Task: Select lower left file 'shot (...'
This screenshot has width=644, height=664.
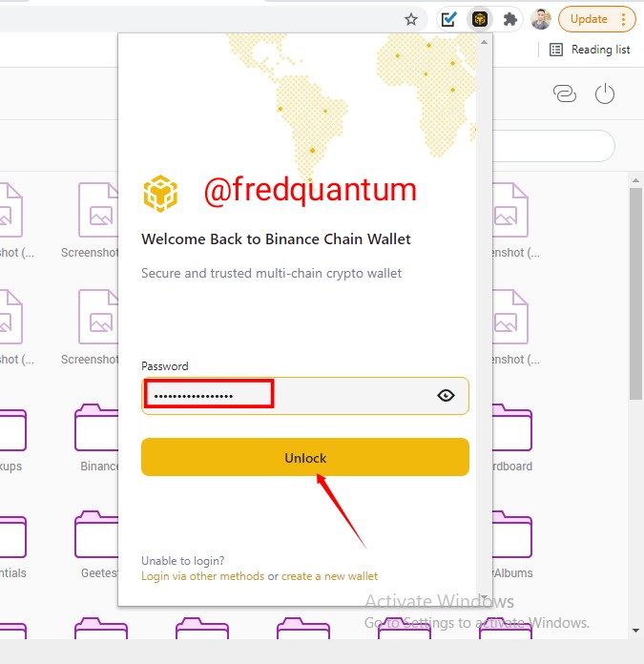Action: (11, 317)
